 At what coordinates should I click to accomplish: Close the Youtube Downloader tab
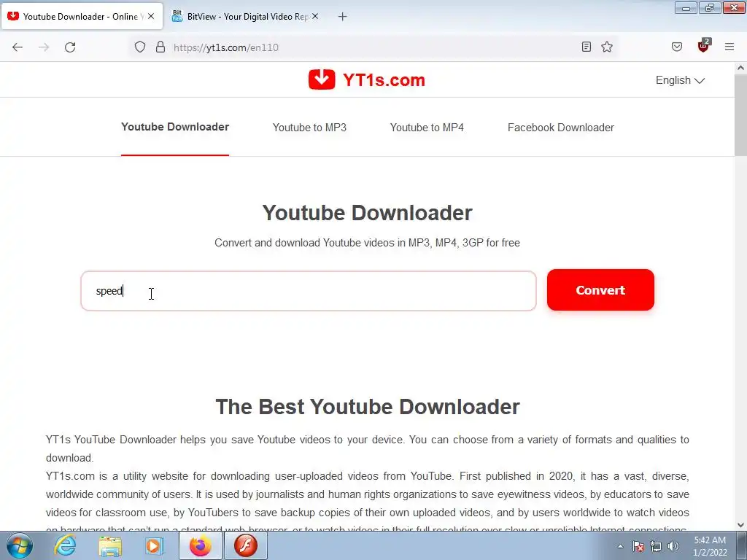(151, 16)
